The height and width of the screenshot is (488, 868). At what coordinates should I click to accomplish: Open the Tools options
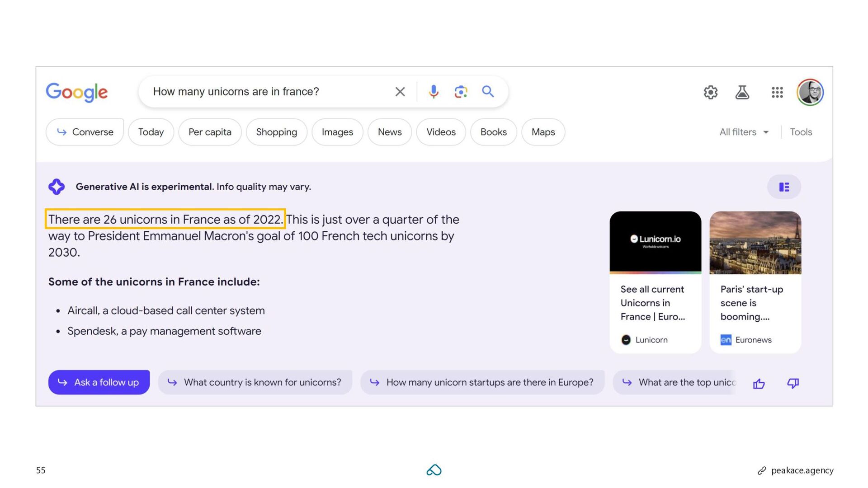(801, 132)
